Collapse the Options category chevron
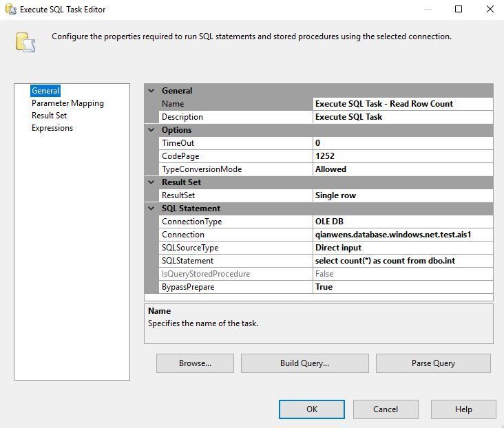The image size is (504, 428). (x=151, y=130)
